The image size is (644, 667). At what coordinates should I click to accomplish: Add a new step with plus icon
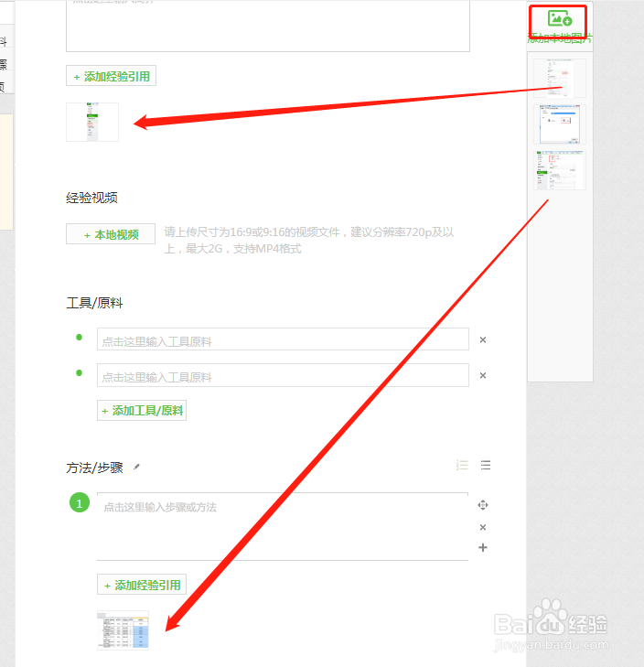(x=483, y=547)
